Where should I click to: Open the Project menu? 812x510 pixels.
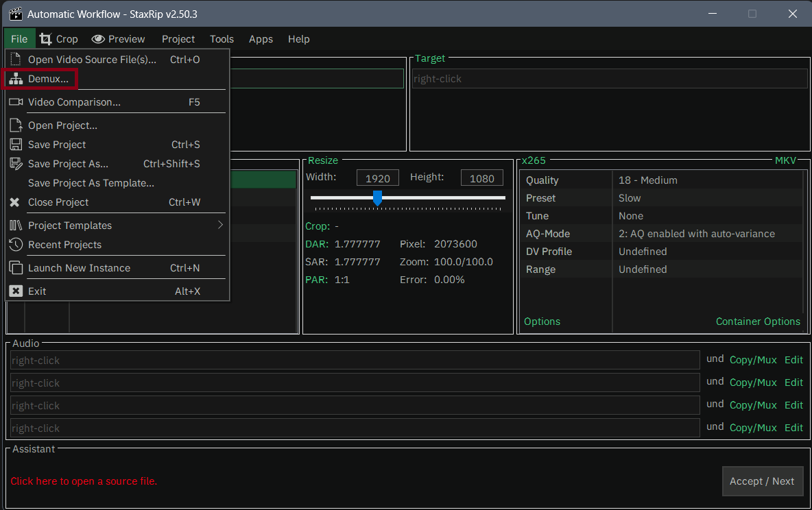(x=178, y=39)
